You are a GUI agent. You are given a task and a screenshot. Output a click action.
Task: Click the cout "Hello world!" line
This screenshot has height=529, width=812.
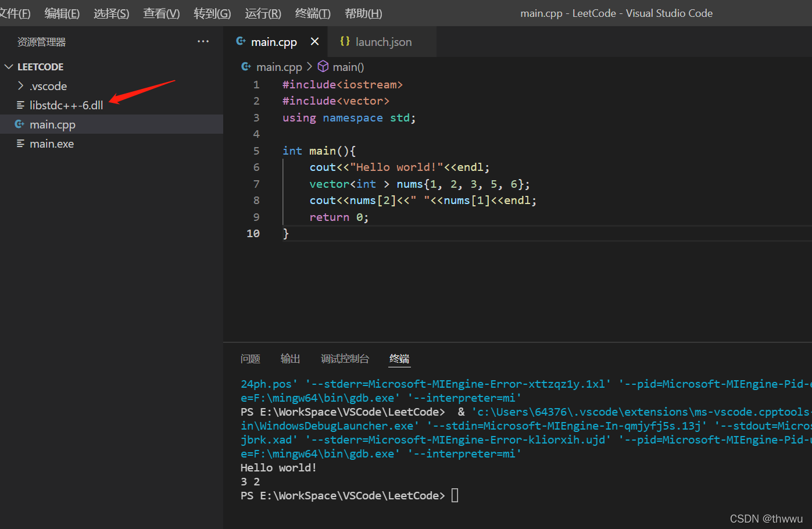pos(400,167)
